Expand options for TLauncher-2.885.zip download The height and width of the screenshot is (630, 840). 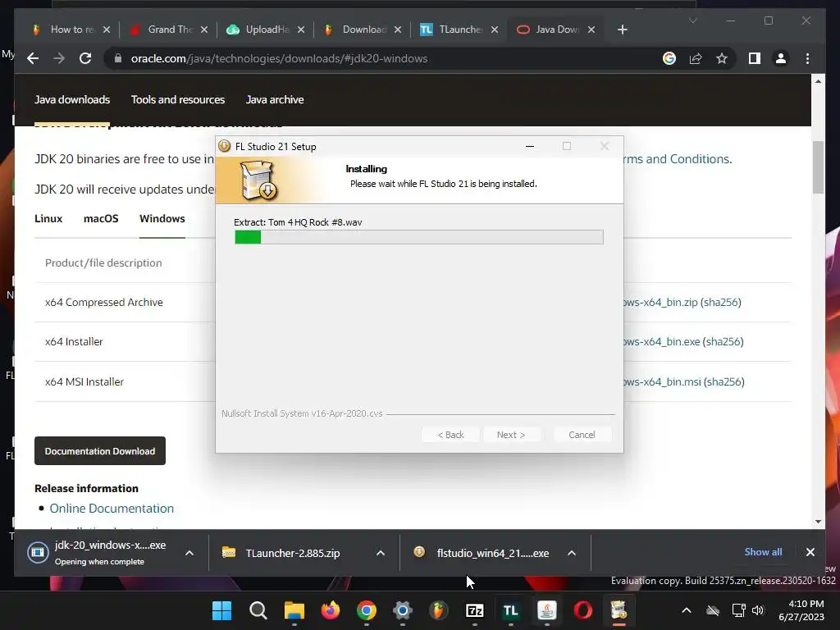(x=381, y=553)
